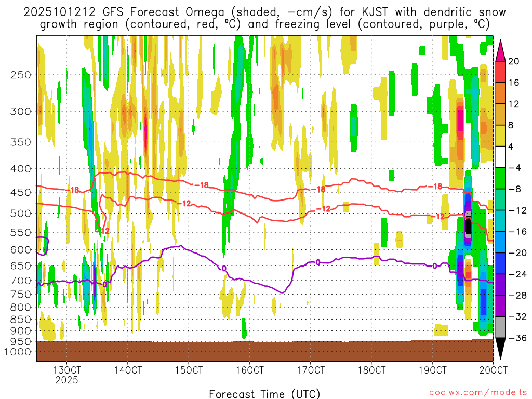The height and width of the screenshot is (399, 532).
Task: Click the 190CT time axis label
Action: [432, 370]
